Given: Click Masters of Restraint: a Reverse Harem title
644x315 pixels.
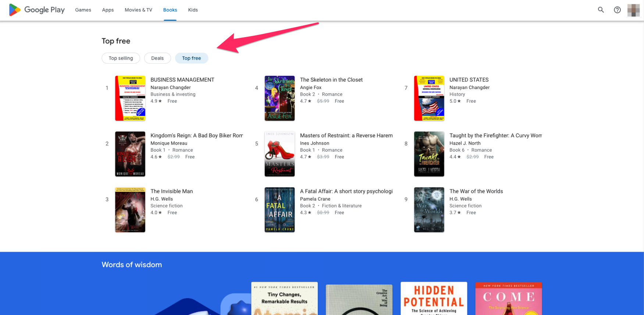Looking at the screenshot, I should [x=346, y=135].
